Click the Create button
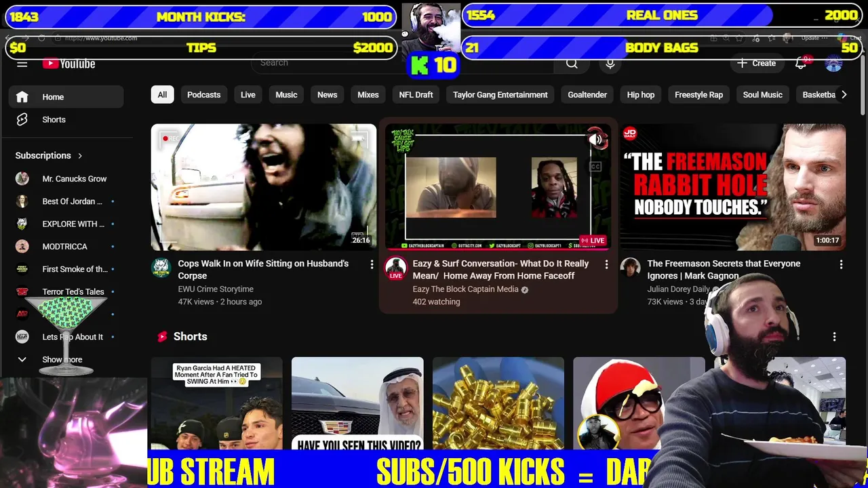 tap(756, 63)
